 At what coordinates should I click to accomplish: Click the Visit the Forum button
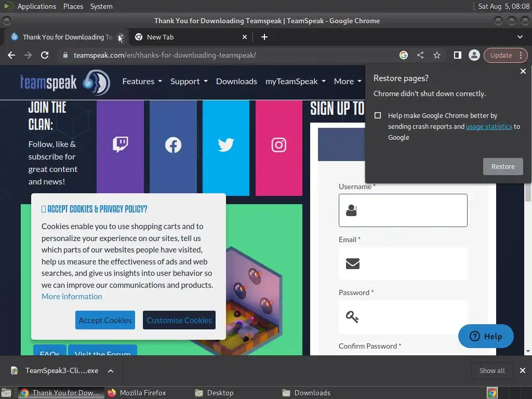[102, 351]
